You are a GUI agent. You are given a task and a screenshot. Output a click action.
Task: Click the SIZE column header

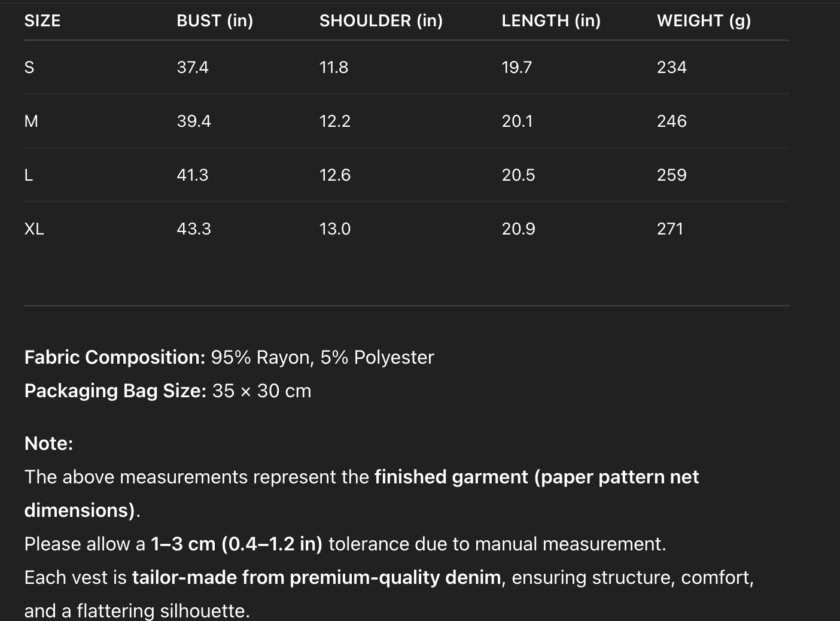(x=42, y=21)
